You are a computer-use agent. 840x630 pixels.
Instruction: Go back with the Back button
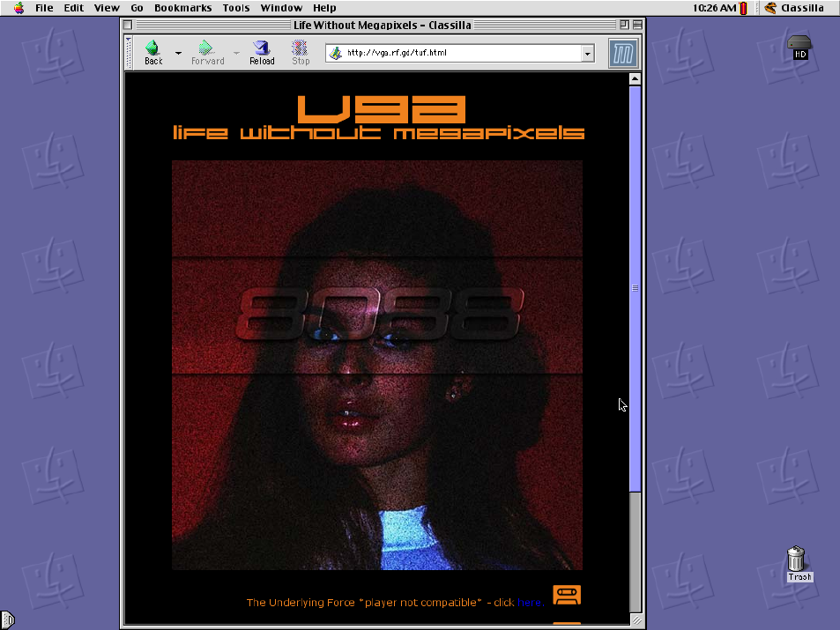tap(153, 53)
